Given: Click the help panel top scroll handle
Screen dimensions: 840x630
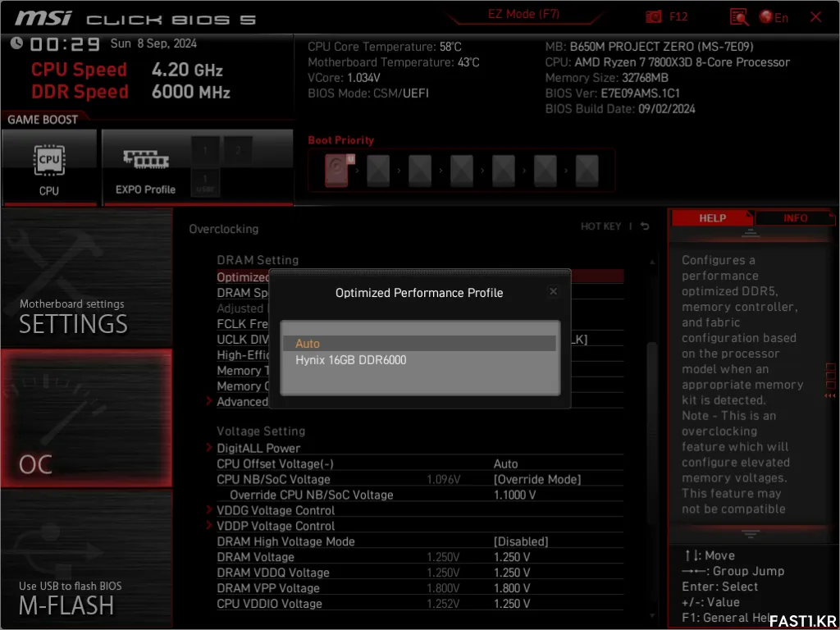Looking at the screenshot, I should click(750, 234).
